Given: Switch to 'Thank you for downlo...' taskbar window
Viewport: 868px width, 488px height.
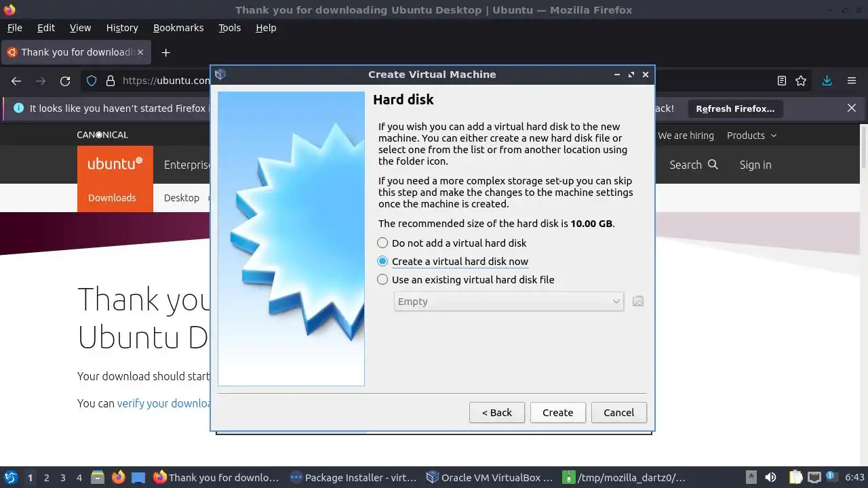Looking at the screenshot, I should coord(216,478).
